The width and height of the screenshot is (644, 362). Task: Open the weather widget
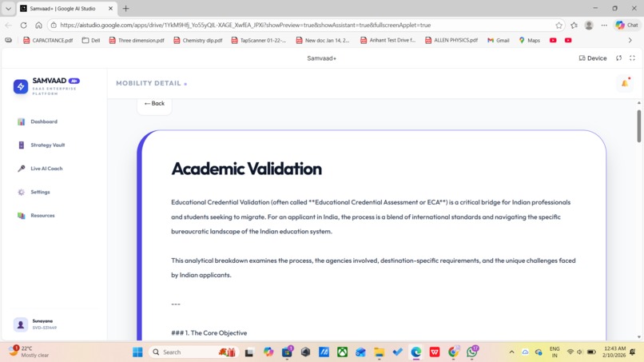click(x=29, y=352)
